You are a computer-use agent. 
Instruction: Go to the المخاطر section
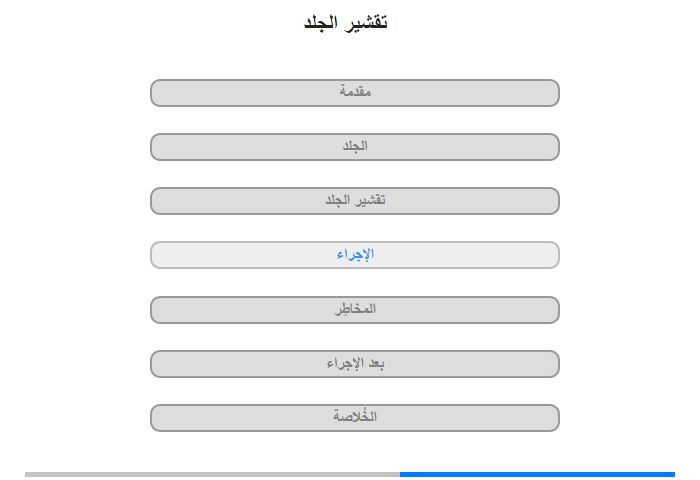pos(354,310)
